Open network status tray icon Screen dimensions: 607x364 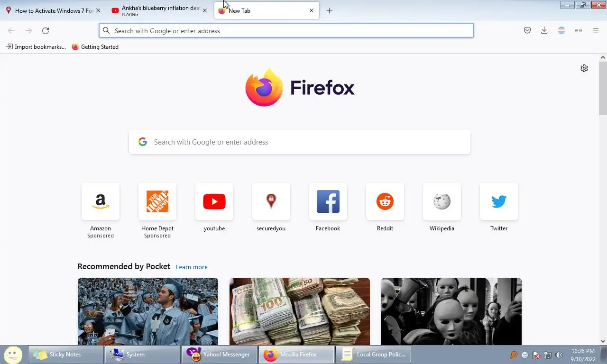tap(548, 355)
